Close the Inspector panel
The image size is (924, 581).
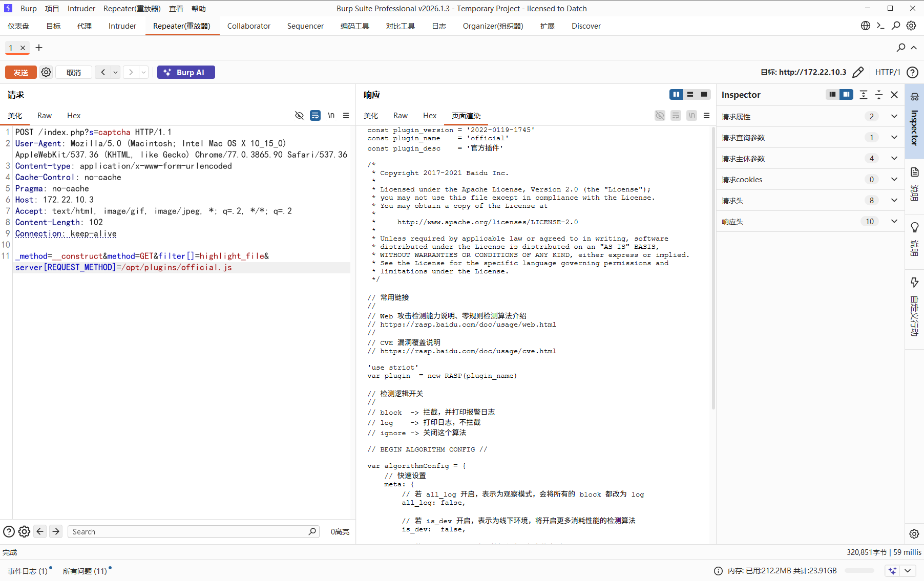[894, 95]
